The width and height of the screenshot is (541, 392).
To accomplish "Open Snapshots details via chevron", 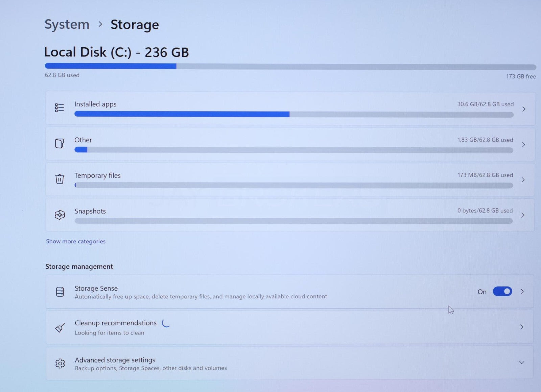I will tap(523, 215).
